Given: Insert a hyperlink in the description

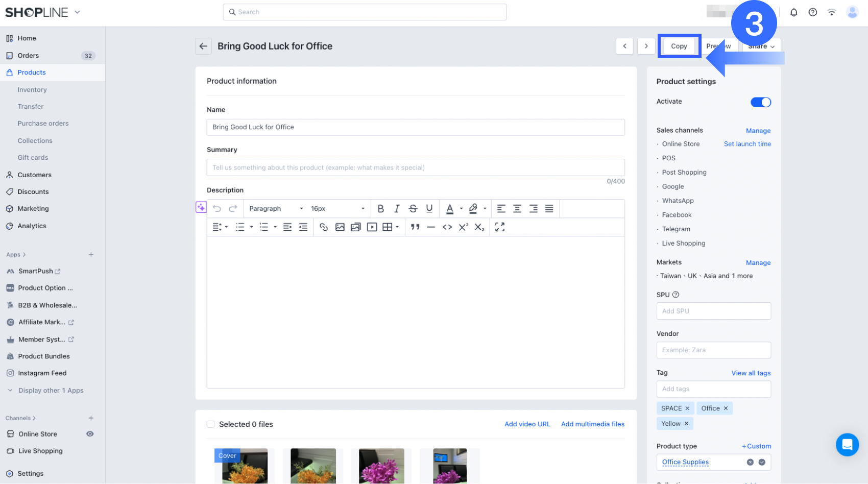Looking at the screenshot, I should [x=323, y=227].
